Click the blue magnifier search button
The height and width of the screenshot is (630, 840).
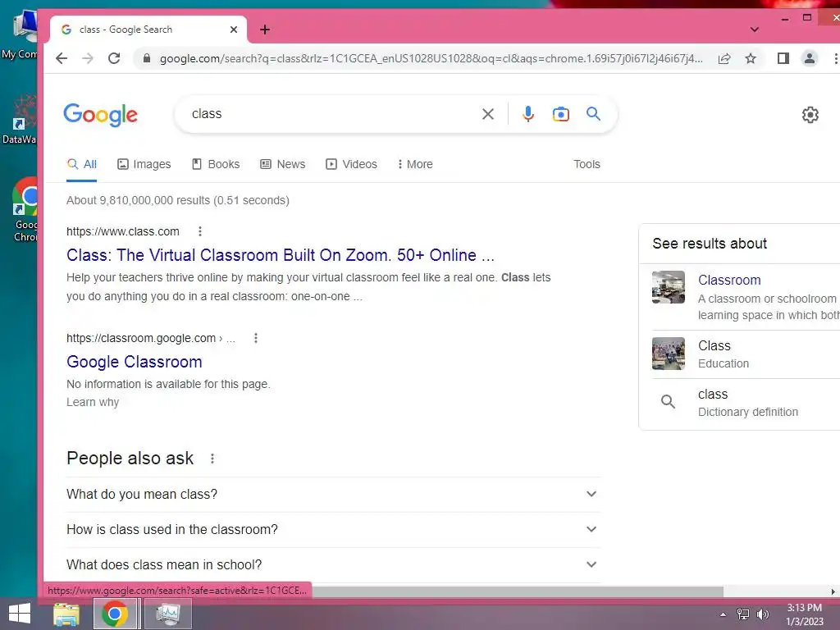click(593, 113)
